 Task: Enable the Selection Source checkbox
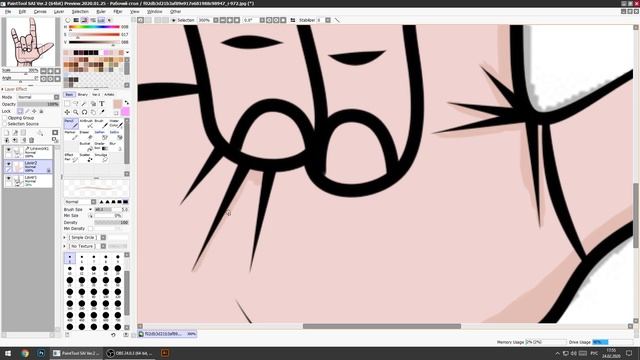click(x=4, y=124)
